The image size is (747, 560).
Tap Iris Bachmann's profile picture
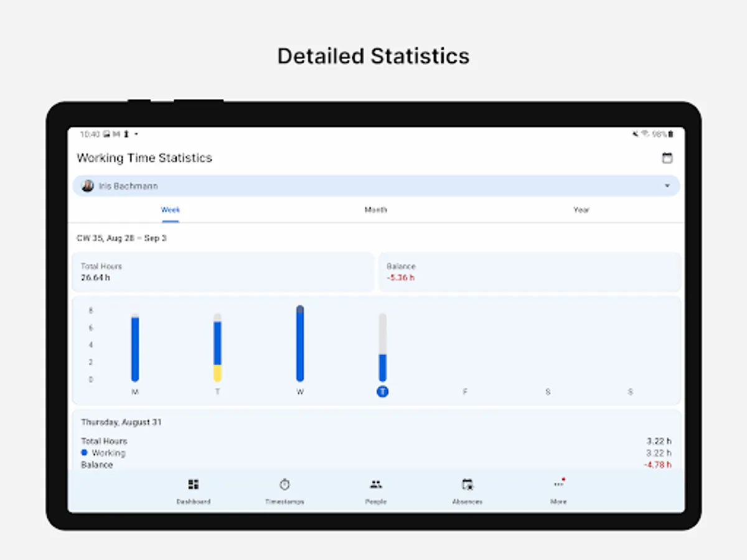point(87,185)
